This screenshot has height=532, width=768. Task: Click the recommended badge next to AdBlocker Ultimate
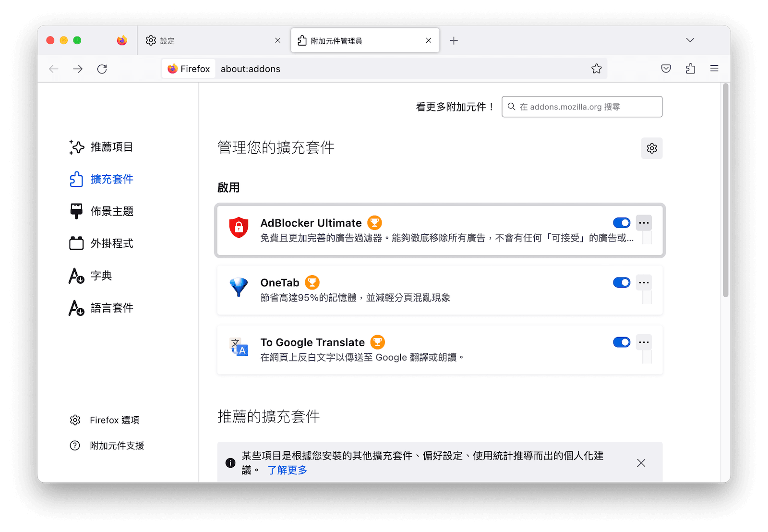coord(374,223)
